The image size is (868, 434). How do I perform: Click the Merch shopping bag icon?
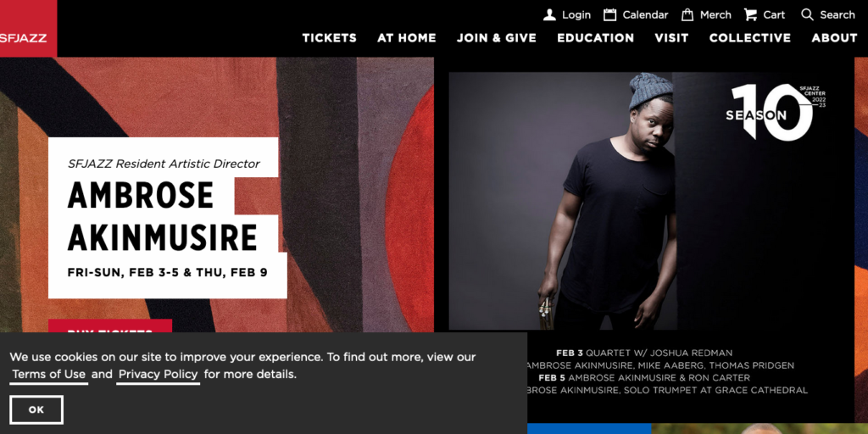tap(687, 14)
